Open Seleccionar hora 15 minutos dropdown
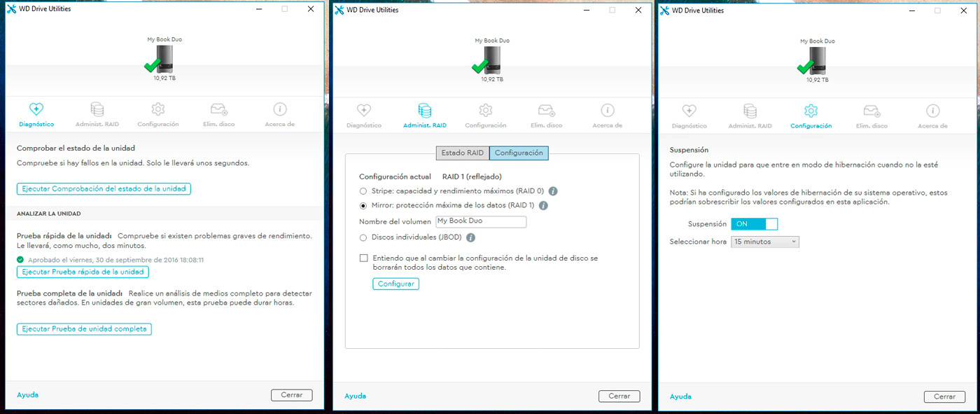The image size is (980, 414). pos(765,242)
